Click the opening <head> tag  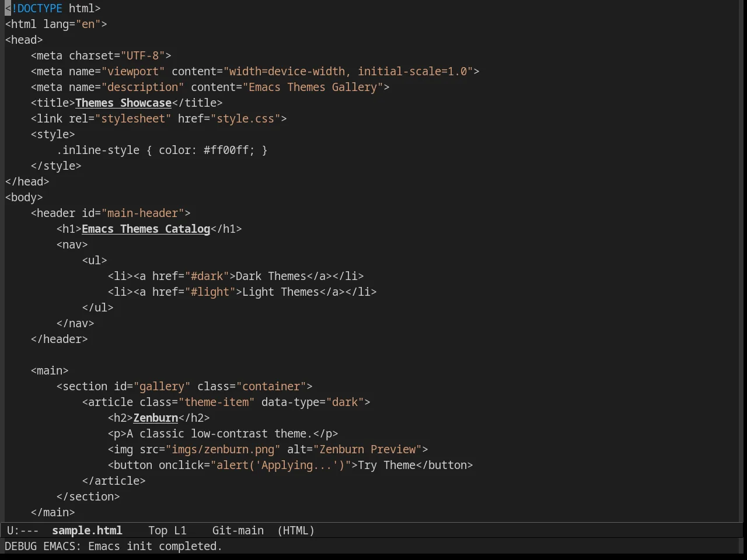24,40
